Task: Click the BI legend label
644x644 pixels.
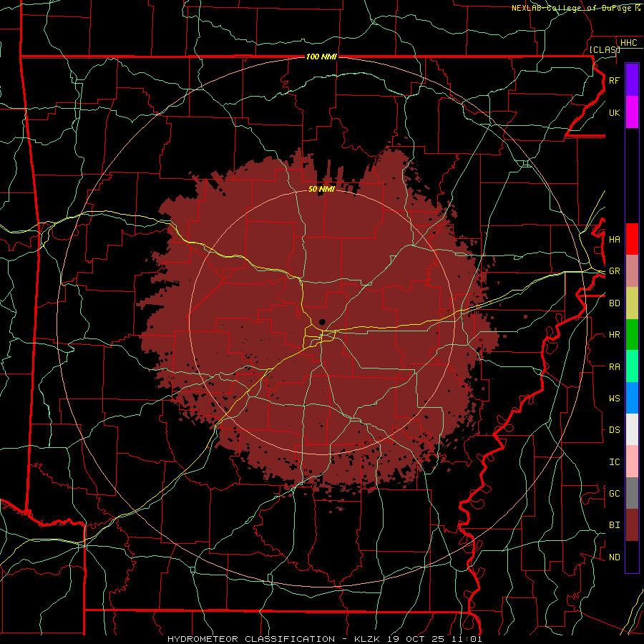Action: [x=614, y=525]
